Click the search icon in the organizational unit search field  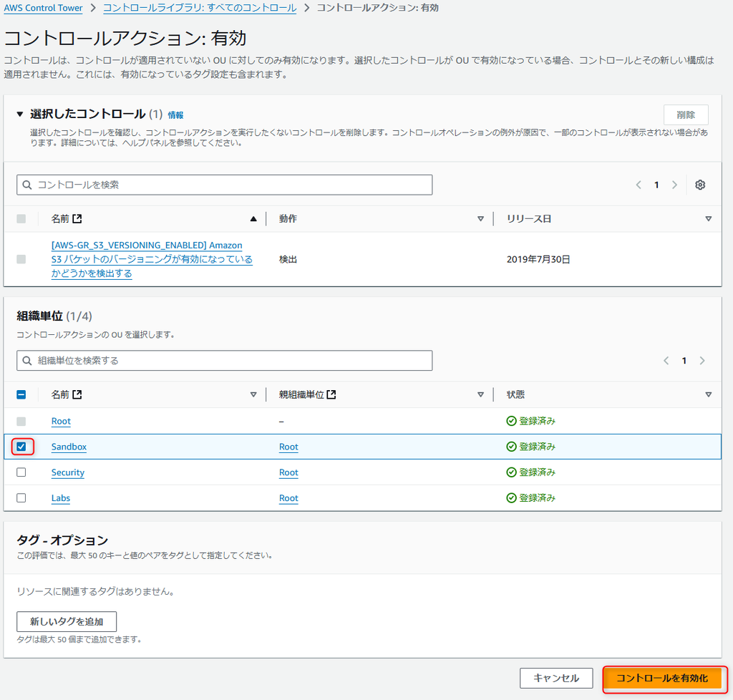pyautogui.click(x=27, y=361)
